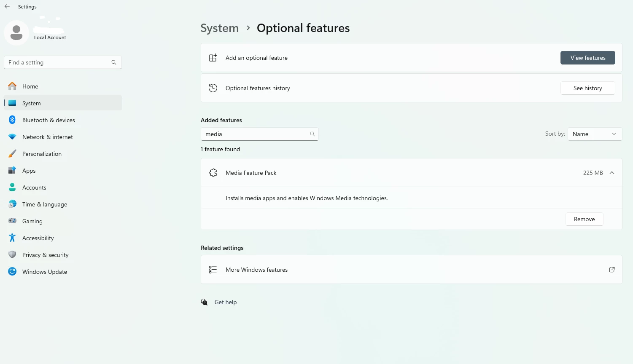Open the Gaming settings section

pyautogui.click(x=32, y=221)
